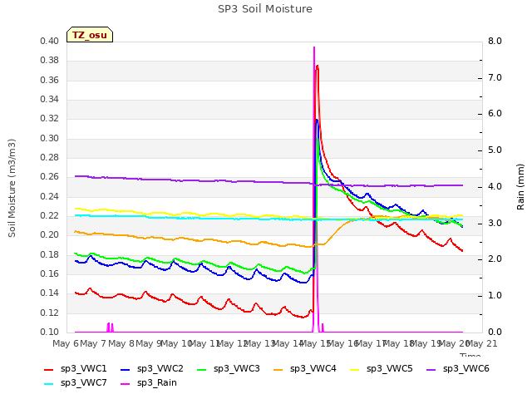Click the tall magenta rain spike peak
This screenshot has height=399, width=532.
coord(314,48)
